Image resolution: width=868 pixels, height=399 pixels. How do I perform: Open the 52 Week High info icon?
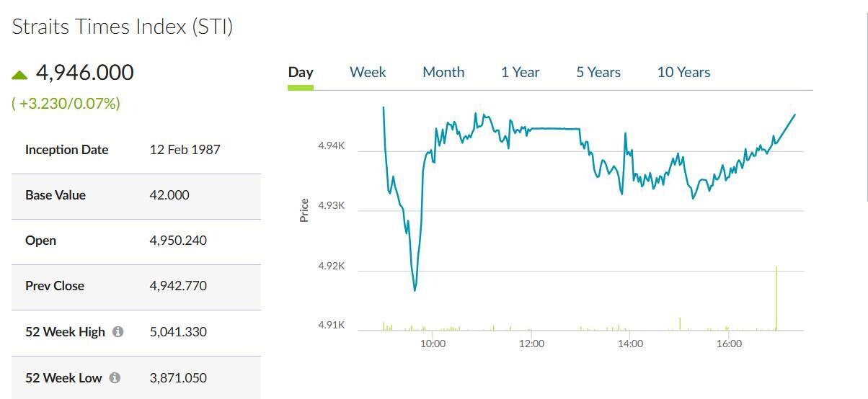(x=118, y=332)
